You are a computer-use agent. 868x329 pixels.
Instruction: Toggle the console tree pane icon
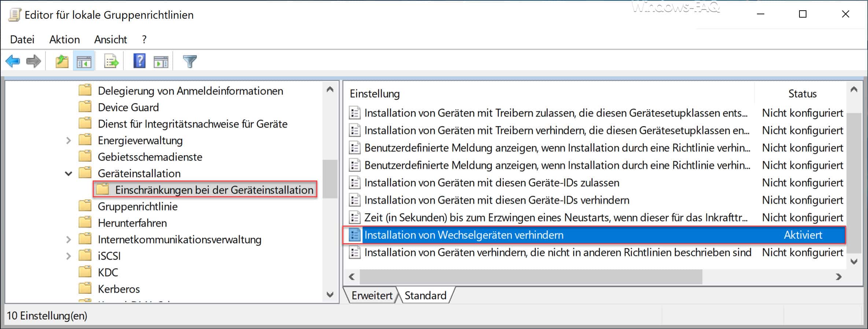click(x=84, y=62)
